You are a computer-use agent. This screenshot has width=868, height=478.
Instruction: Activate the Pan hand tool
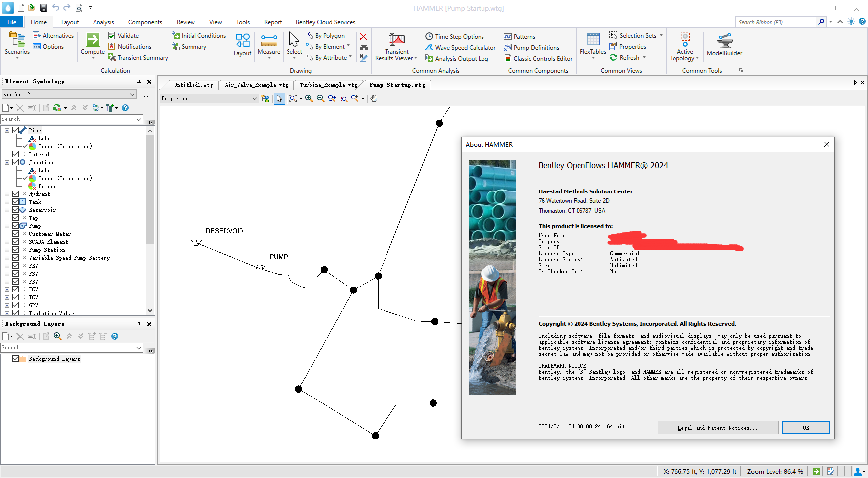pos(374,98)
